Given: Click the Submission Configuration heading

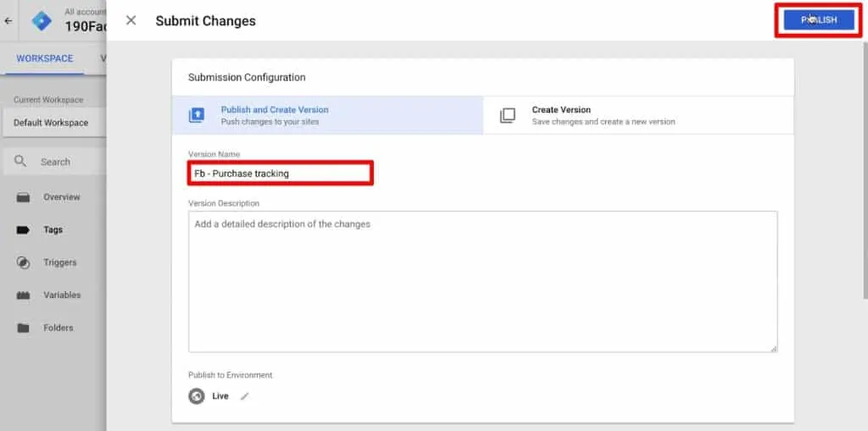Looking at the screenshot, I should point(247,77).
